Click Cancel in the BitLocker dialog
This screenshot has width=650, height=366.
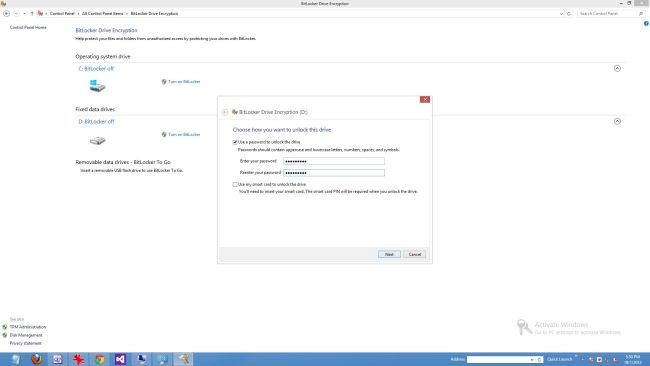415,255
